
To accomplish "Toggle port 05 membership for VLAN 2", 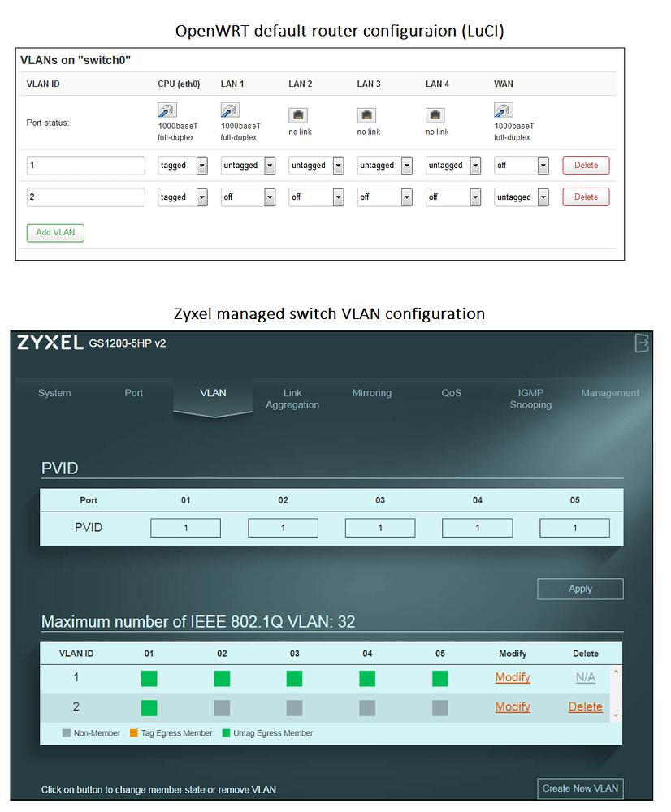I will click(439, 707).
